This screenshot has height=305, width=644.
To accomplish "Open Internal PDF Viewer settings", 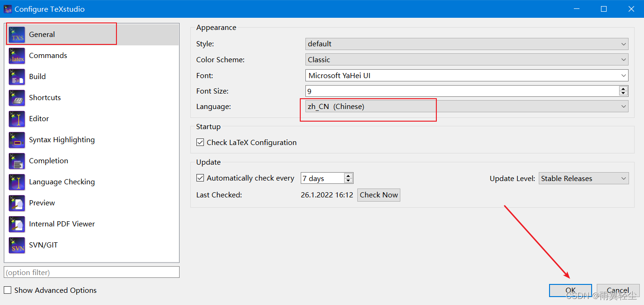I will [92, 224].
